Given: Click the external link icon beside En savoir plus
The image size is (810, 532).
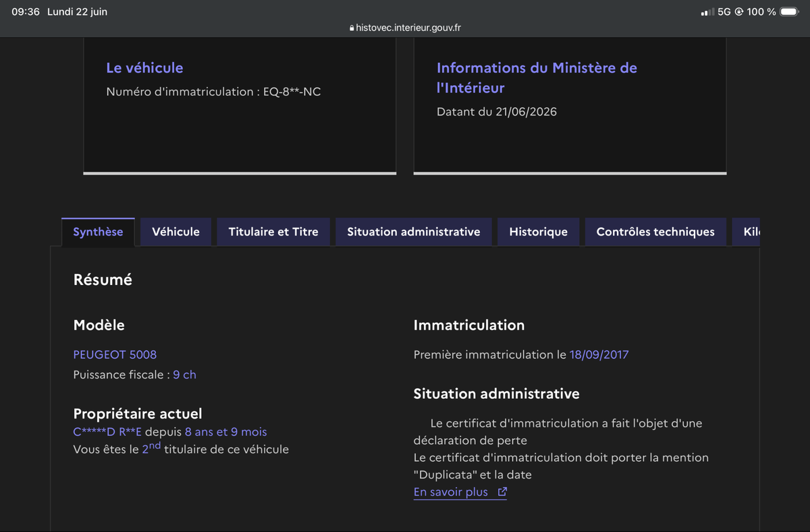Looking at the screenshot, I should (502, 492).
